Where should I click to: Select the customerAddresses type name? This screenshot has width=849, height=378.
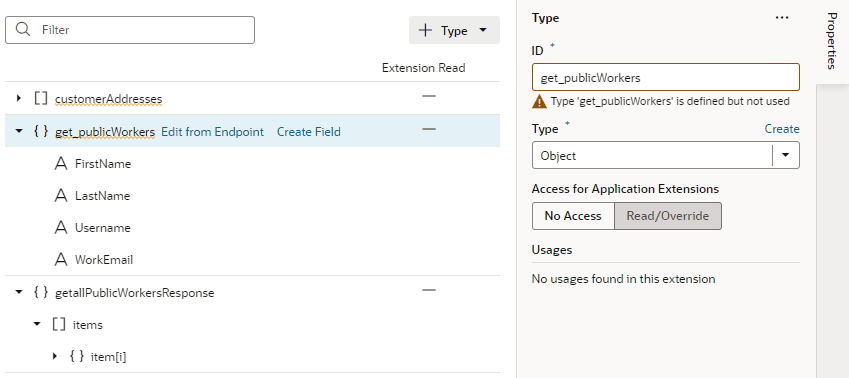(x=108, y=99)
